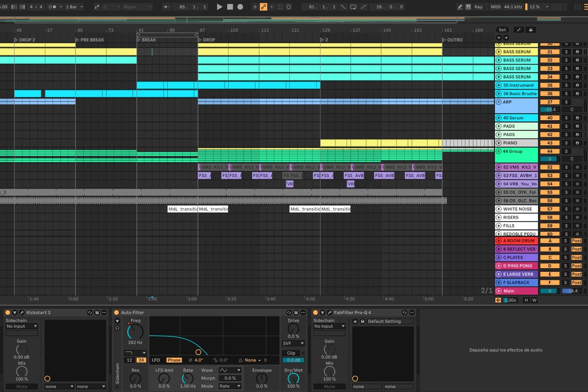Screen dimensions: 588x392
Task: Open the 1 Bar quantization dropdown
Action: point(74,7)
